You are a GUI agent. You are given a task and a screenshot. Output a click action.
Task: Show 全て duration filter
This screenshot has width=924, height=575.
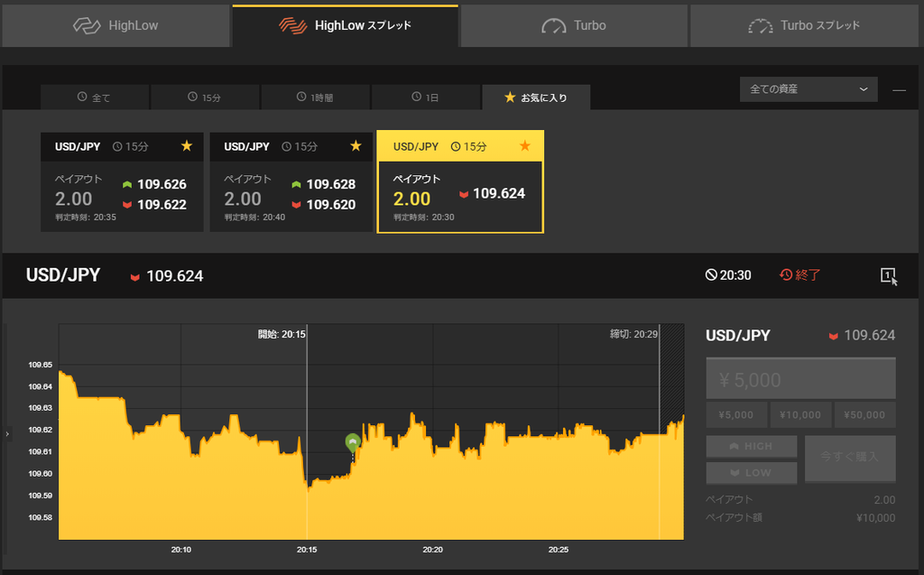coord(94,97)
